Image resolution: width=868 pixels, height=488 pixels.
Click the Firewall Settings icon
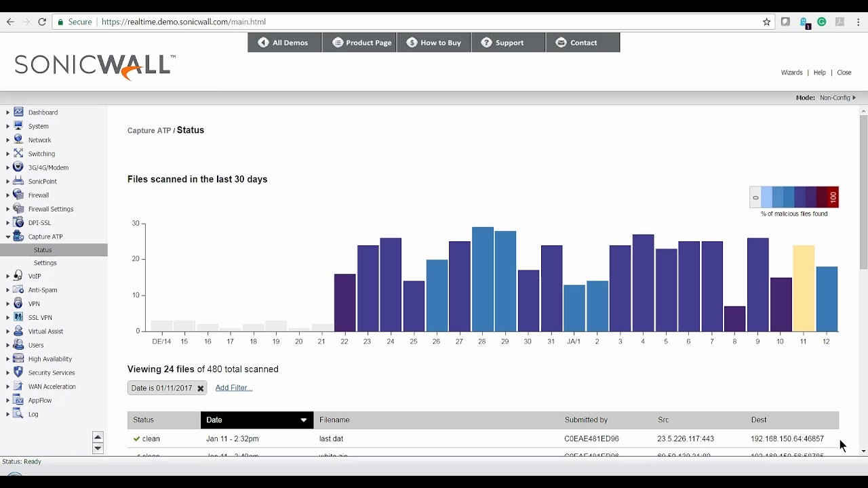pyautogui.click(x=18, y=209)
